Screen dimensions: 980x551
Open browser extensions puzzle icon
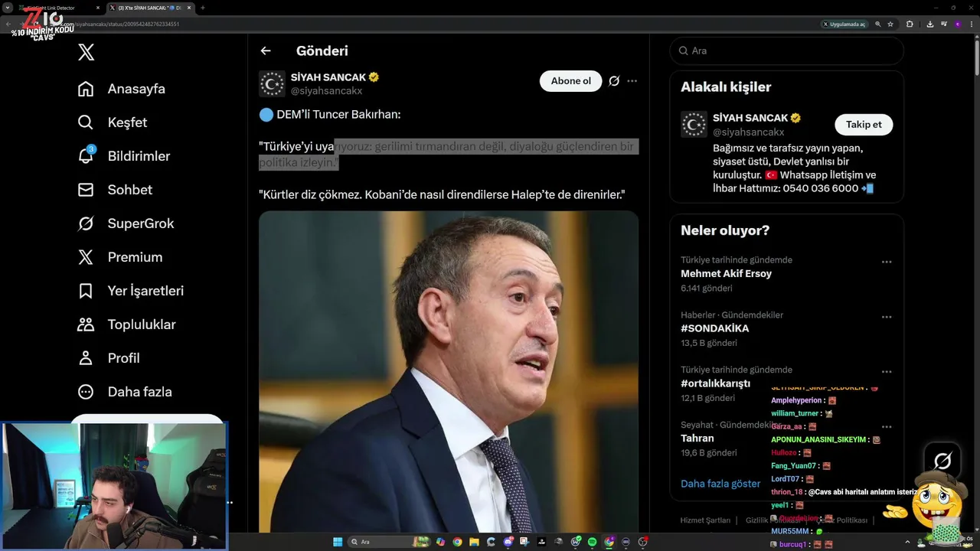910,24
